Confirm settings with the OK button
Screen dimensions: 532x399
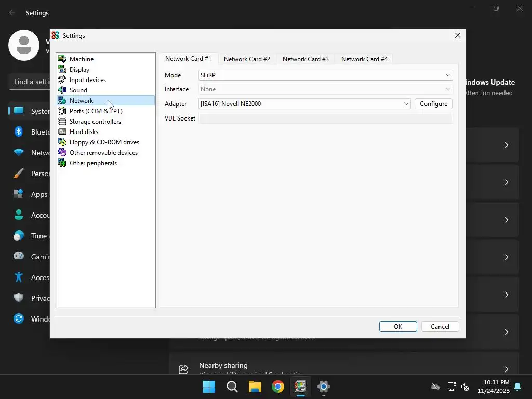398,326
